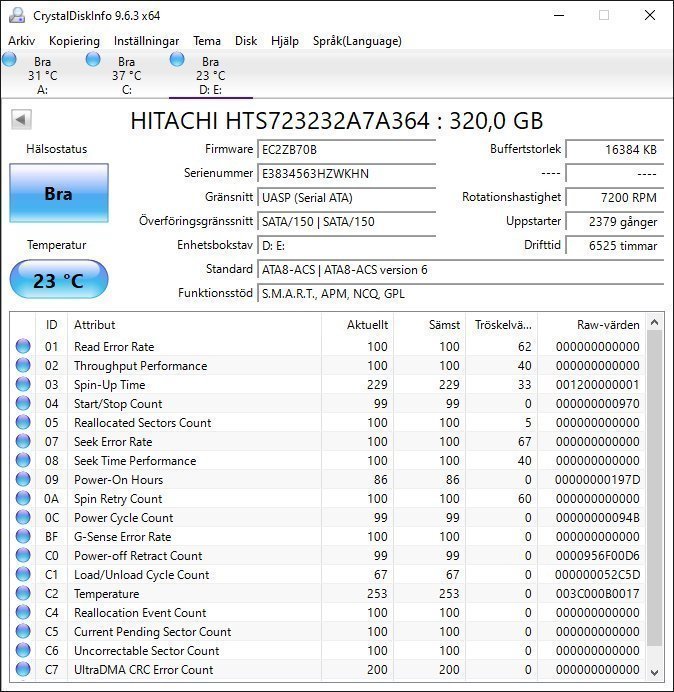The height and width of the screenshot is (692, 674).
Task: Select the D: E: disk tab
Action: click(x=211, y=75)
